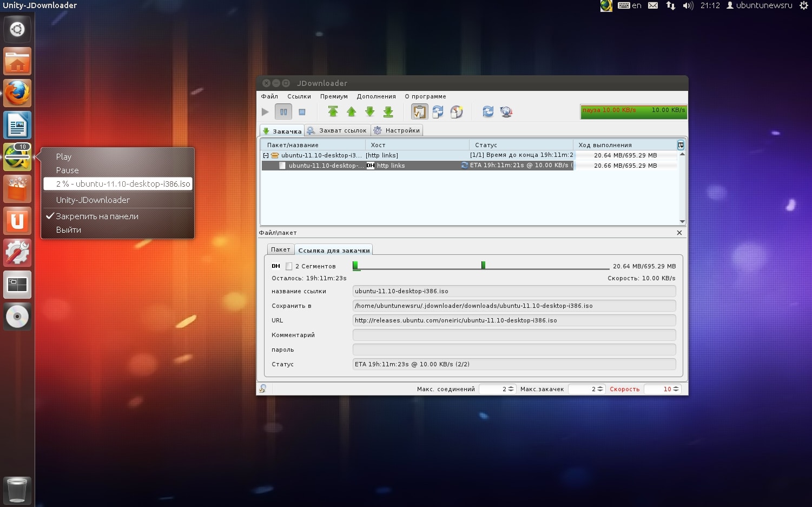This screenshot has width=812, height=507.
Task: Click the Статус field showing ETA
Action: tap(514, 364)
